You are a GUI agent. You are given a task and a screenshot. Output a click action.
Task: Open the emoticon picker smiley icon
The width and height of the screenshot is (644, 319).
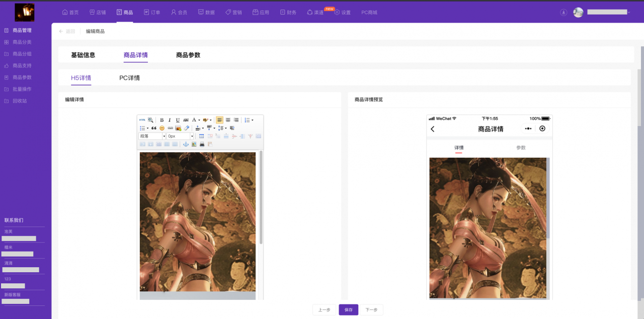[162, 128]
